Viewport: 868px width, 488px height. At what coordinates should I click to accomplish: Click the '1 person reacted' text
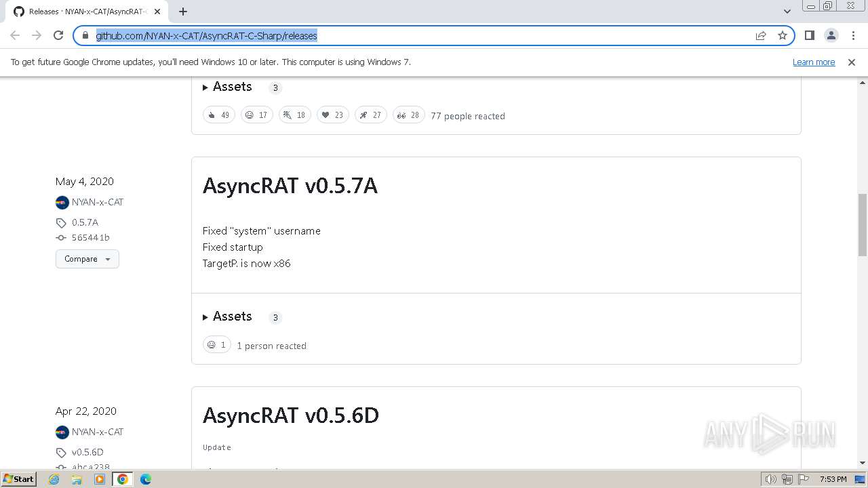point(271,346)
